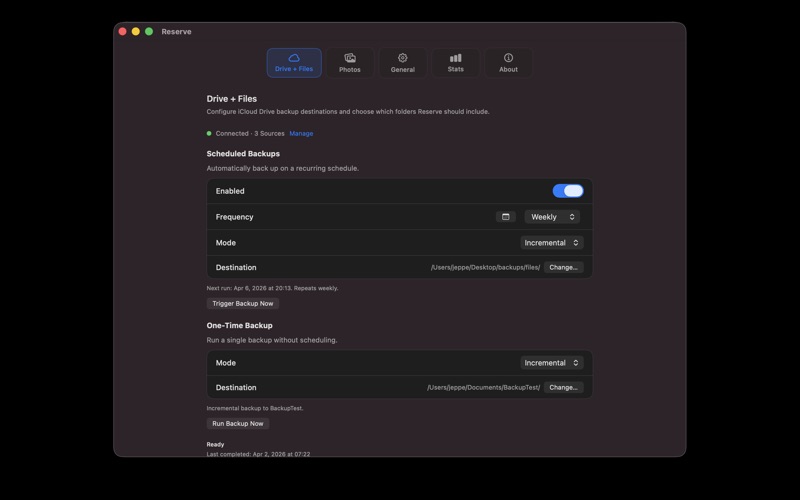The height and width of the screenshot is (500, 800).
Task: Click the Connected · 3 Sources status text
Action: (250, 134)
